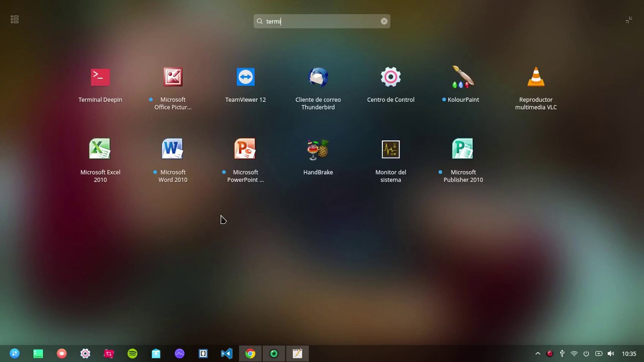
Task: Open Microsoft Word 2010
Action: click(173, 149)
